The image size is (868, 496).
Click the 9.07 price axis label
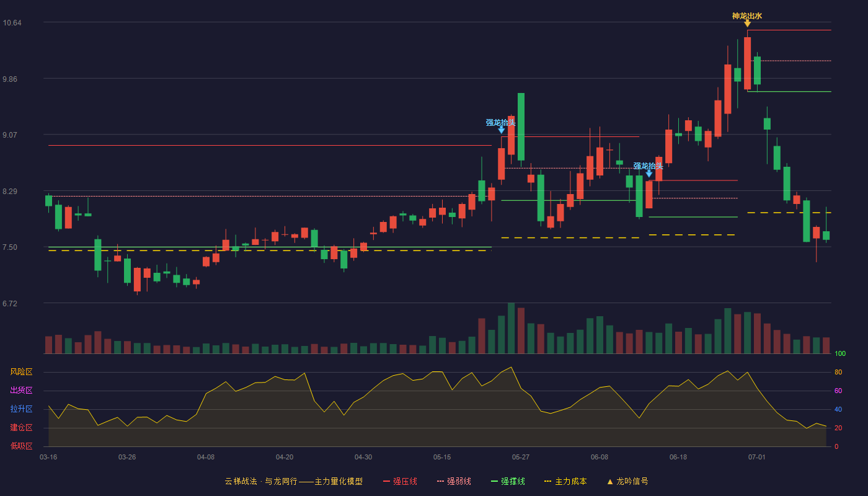[10, 135]
